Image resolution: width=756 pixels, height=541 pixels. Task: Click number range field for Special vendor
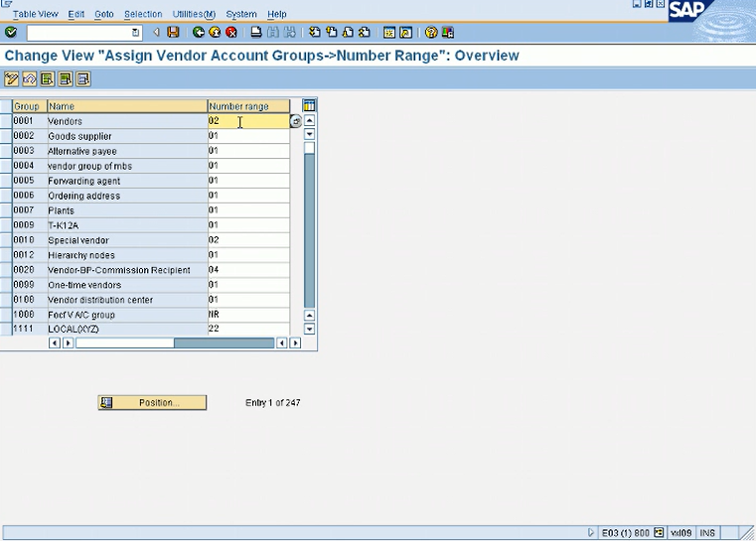[248, 240]
